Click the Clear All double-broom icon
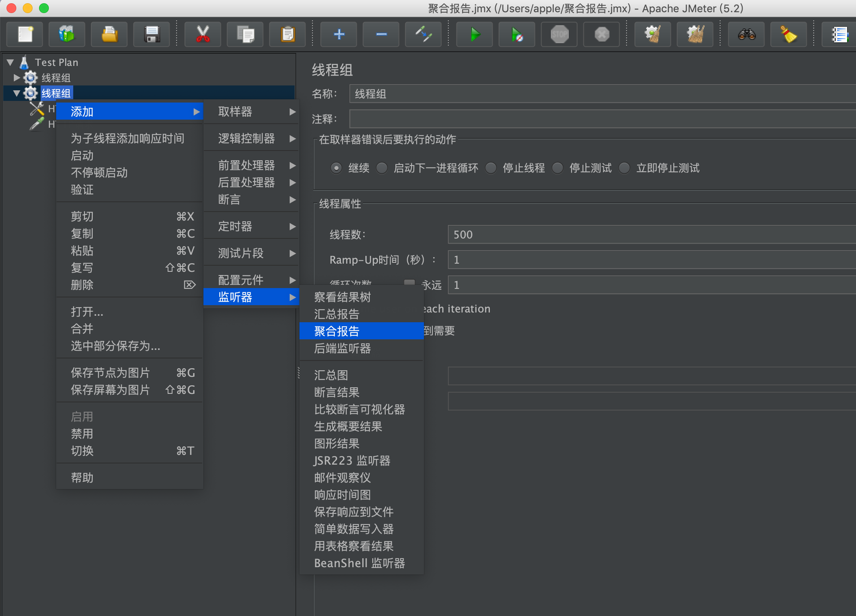The height and width of the screenshot is (616, 856). [695, 34]
